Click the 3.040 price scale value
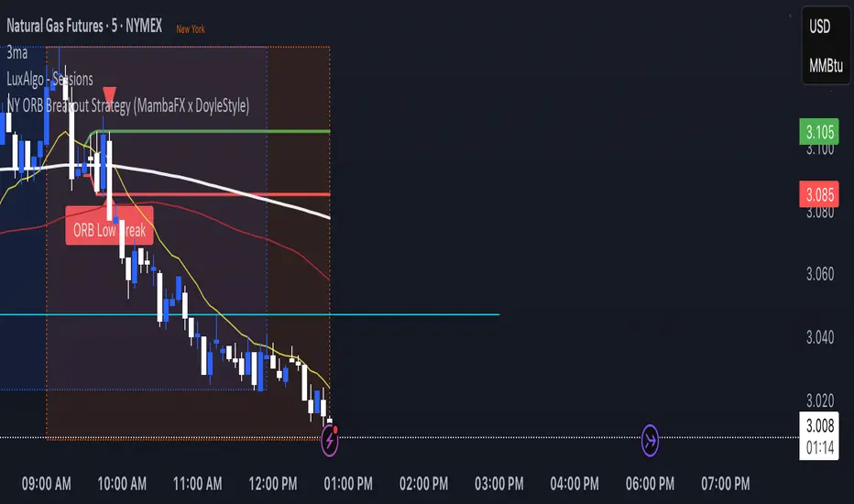Viewport: 854px width, 504px height. (820, 338)
